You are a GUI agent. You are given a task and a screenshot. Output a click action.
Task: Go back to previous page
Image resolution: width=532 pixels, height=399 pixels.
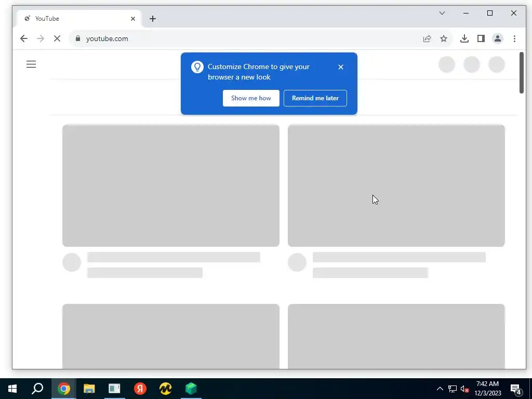(24, 38)
